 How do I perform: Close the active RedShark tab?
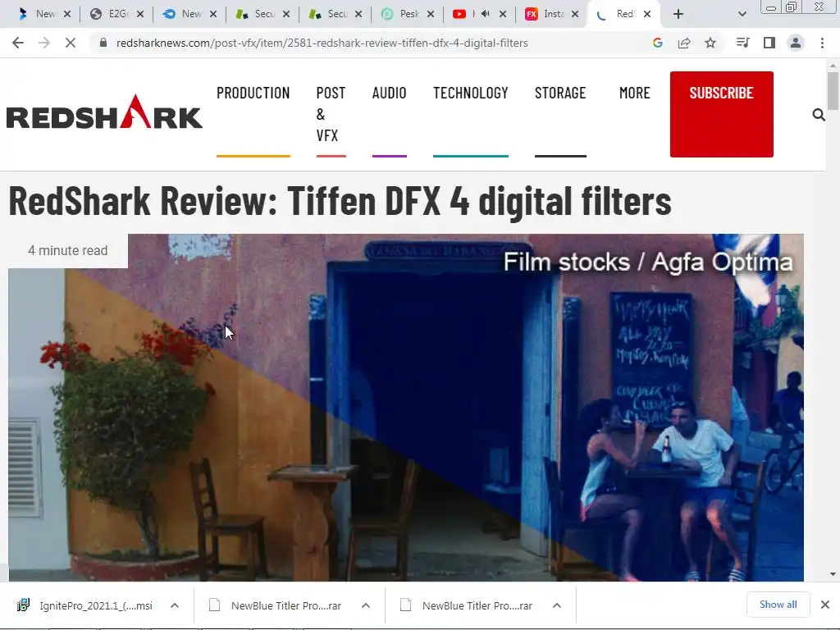[647, 14]
